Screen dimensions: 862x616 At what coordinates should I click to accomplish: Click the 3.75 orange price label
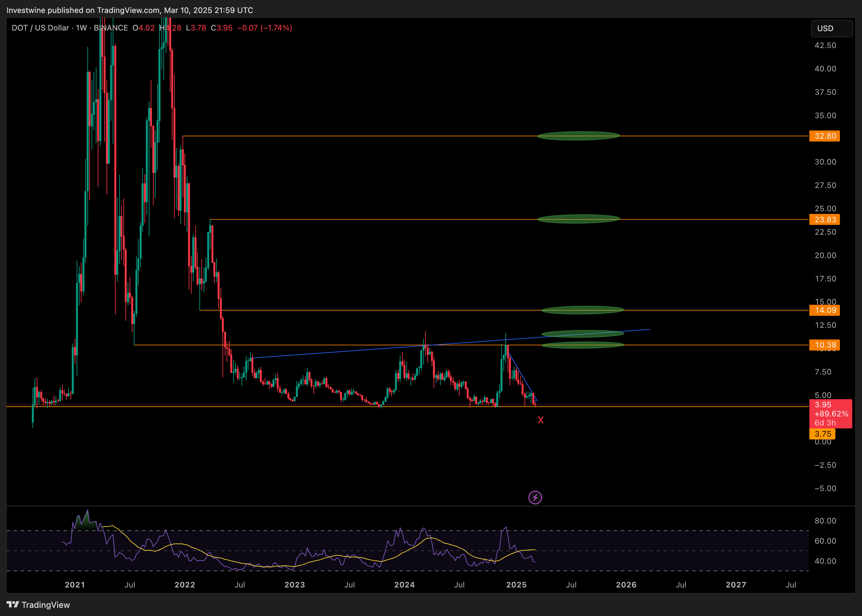point(822,434)
